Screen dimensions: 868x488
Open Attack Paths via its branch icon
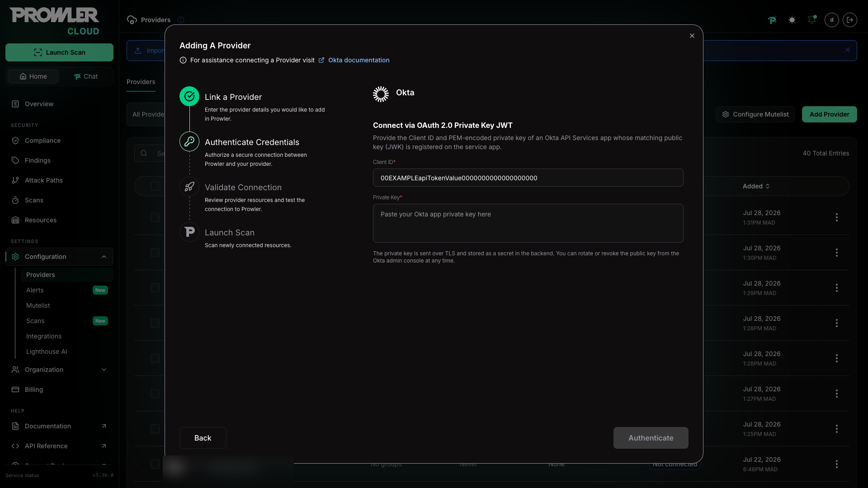click(x=15, y=180)
